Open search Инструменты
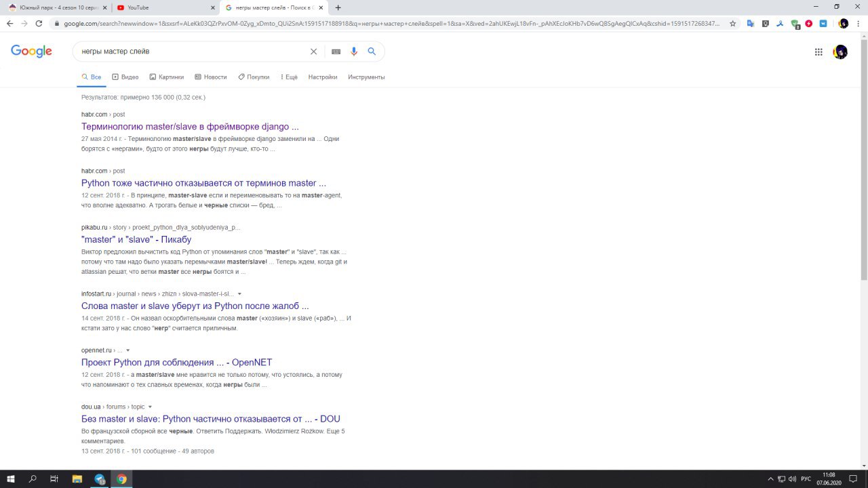 366,77
